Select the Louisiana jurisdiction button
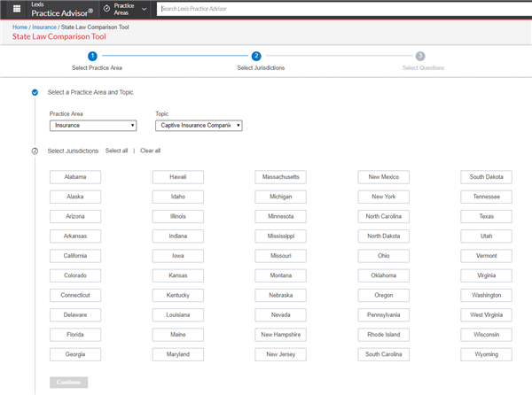The height and width of the screenshot is (395, 532). pos(178,315)
